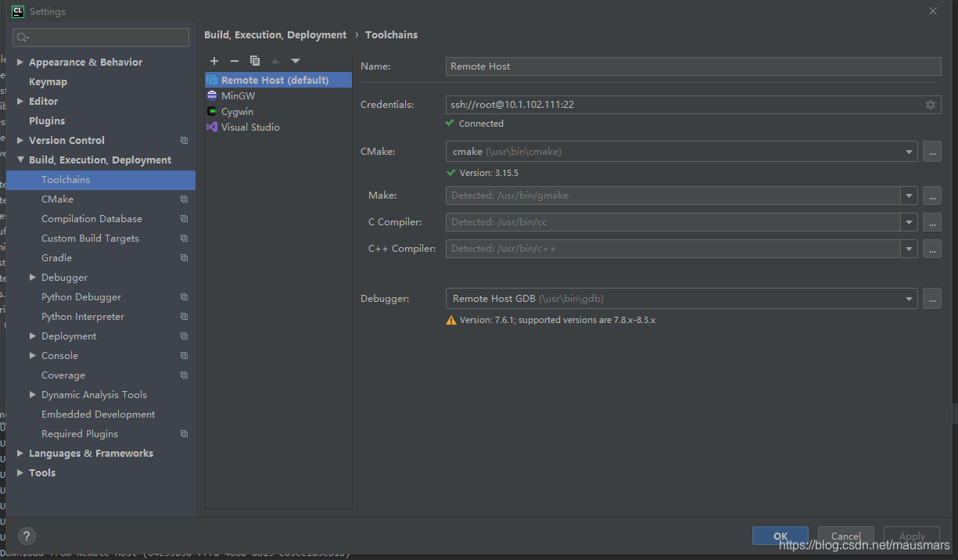Click project-level icon beside Console item
The image size is (958, 560).
[184, 356]
